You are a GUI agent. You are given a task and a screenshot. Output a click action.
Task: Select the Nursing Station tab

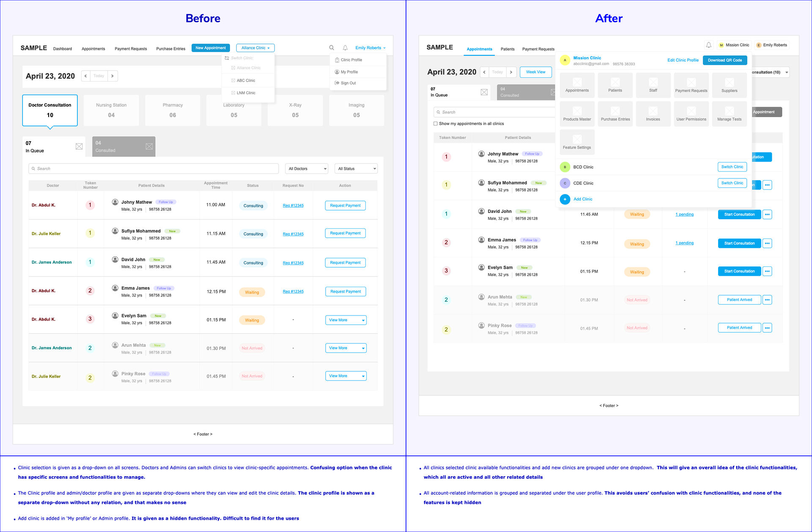click(111, 110)
